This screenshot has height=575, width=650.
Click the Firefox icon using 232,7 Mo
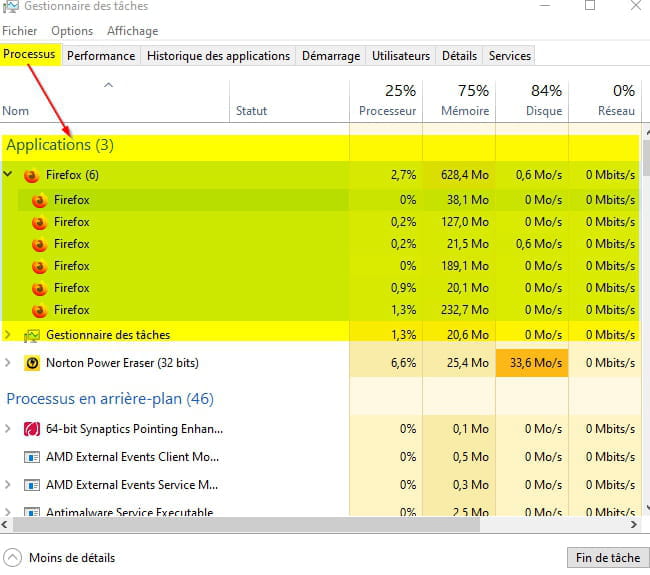click(x=39, y=311)
